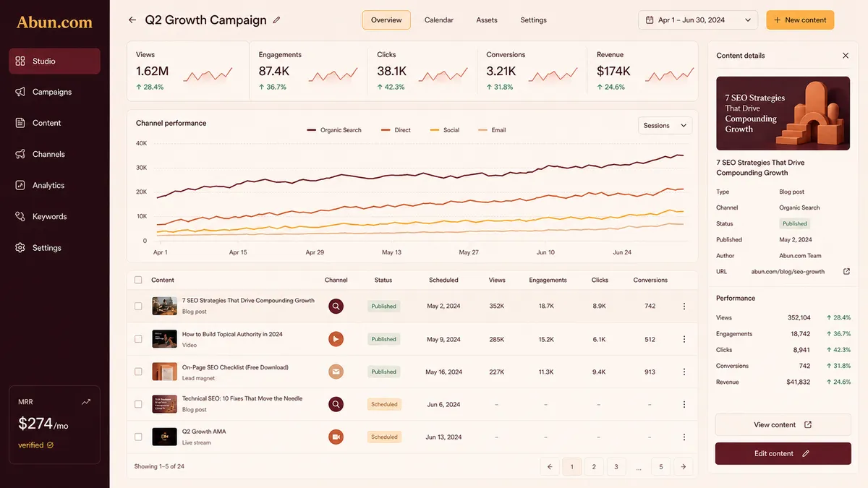The height and width of the screenshot is (488, 868).
Task: Toggle the Direct legend series
Action: tap(396, 130)
